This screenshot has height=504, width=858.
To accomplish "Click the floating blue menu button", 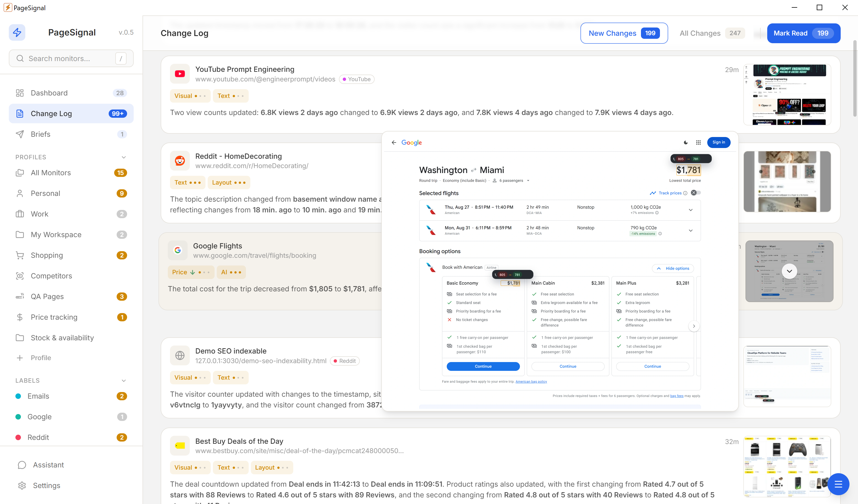I will 838,484.
